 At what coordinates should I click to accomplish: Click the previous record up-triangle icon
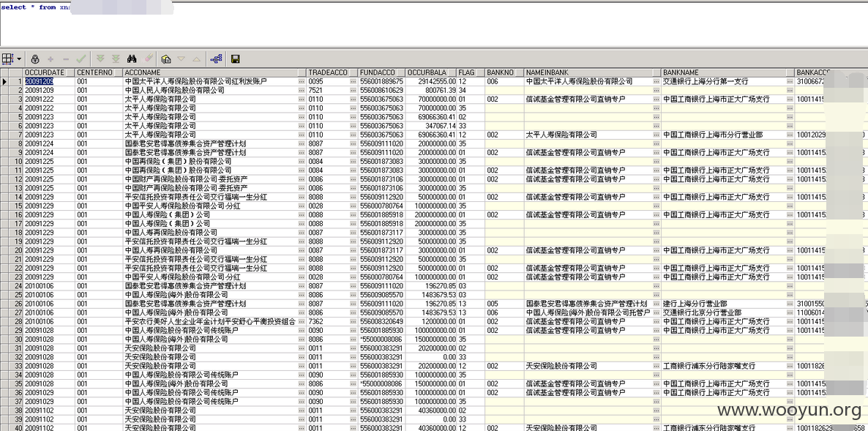click(197, 59)
